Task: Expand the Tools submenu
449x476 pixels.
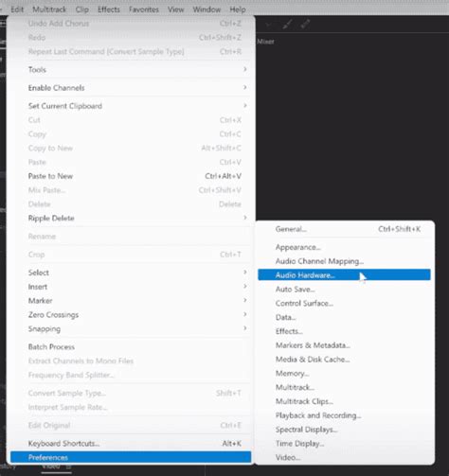Action: click(131, 69)
